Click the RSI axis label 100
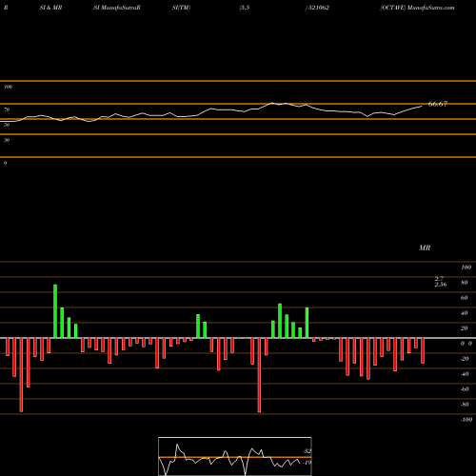Viewport: 476px width, 476px height. tap(8, 87)
